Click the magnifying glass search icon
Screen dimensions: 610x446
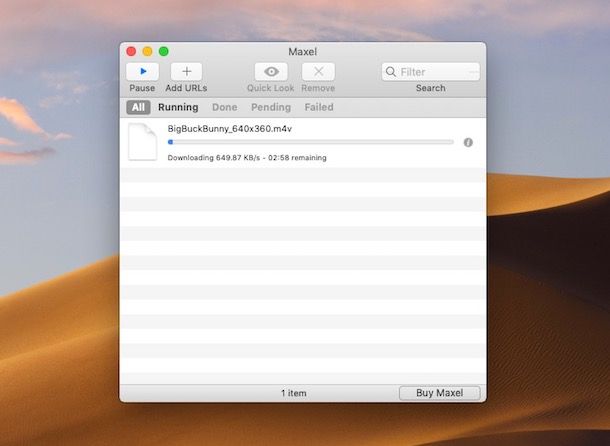(390, 72)
